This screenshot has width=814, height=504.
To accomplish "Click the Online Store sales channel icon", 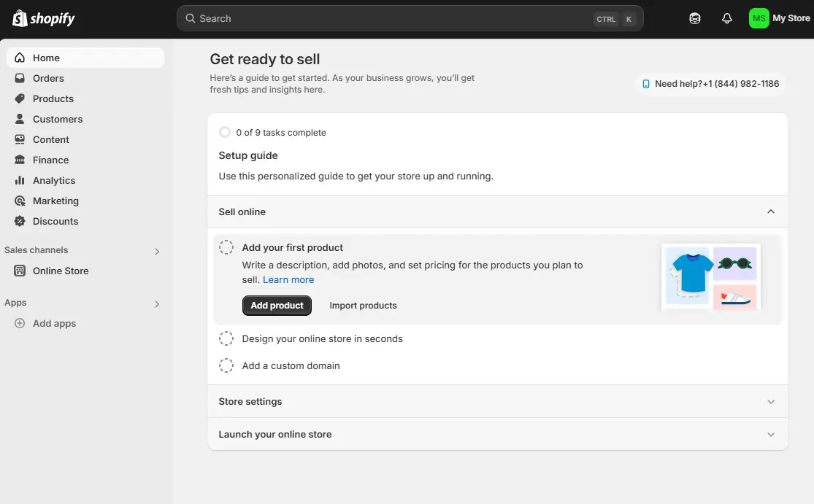I will click(20, 271).
